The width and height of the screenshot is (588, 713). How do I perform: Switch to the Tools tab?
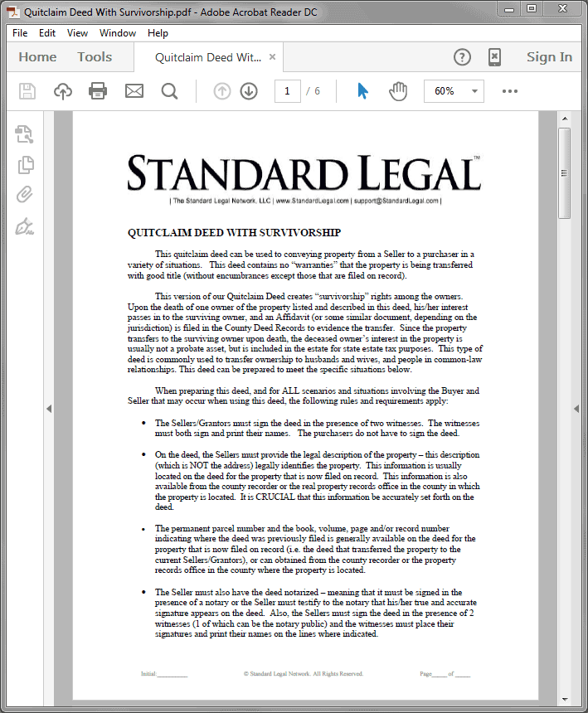coord(95,57)
